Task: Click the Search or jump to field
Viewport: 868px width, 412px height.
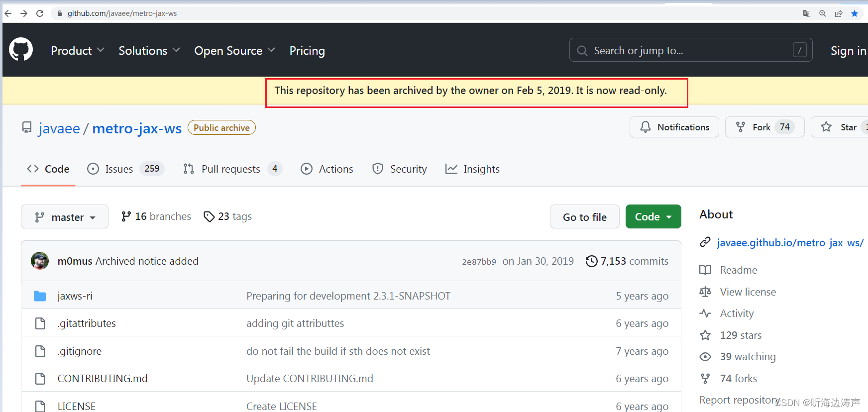Action: pyautogui.click(x=691, y=50)
